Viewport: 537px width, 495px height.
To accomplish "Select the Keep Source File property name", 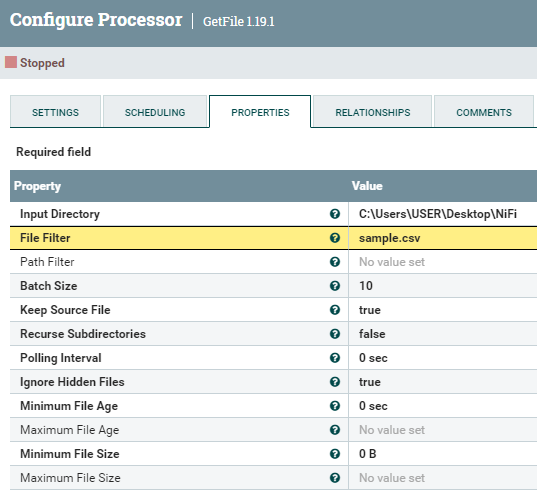I will pyautogui.click(x=65, y=310).
